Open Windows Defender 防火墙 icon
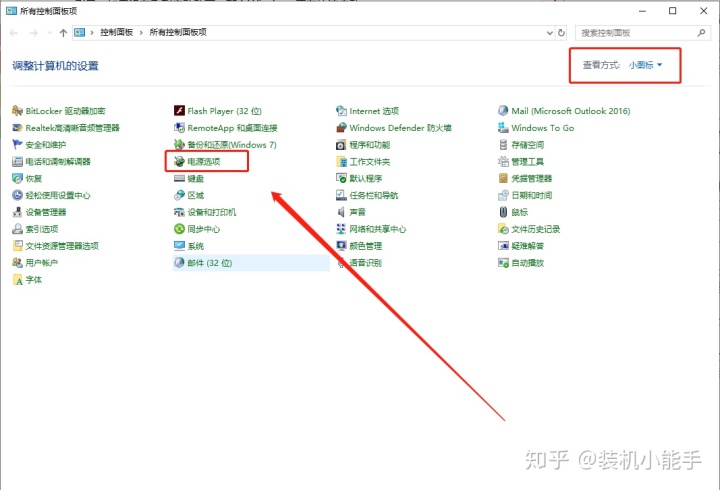The image size is (720, 490). pos(341,128)
